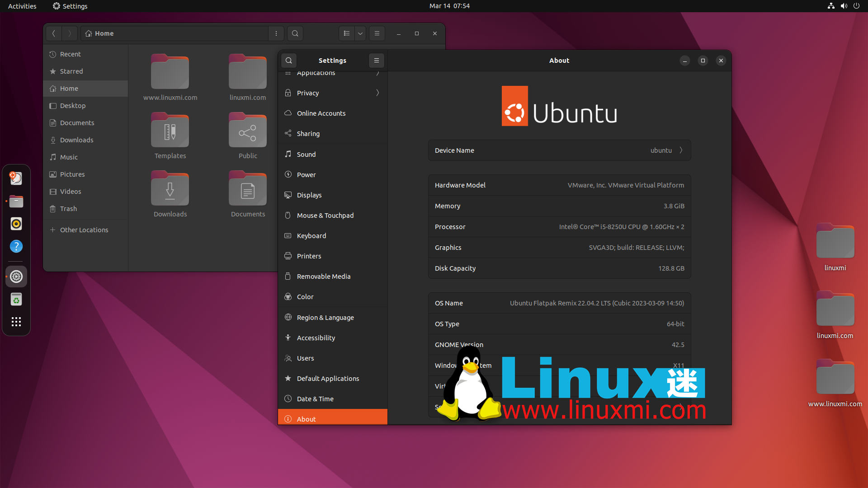The width and height of the screenshot is (868, 488).
Task: Open Sharing settings
Action: click(333, 134)
